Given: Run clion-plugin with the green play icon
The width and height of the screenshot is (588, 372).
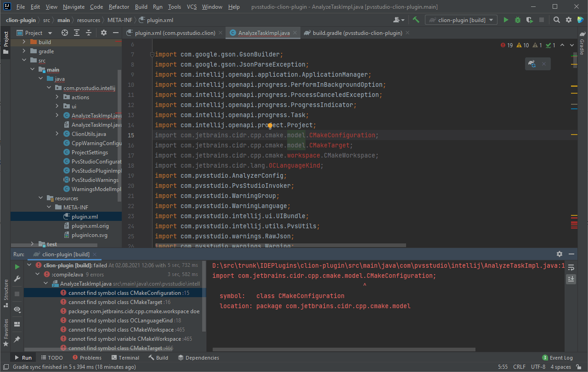Looking at the screenshot, I should (x=506, y=20).
